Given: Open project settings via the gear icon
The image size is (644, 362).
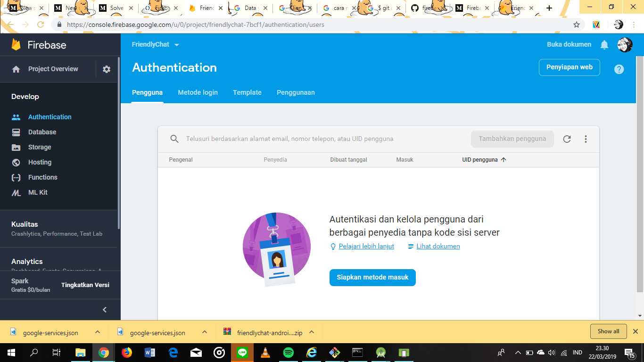Looking at the screenshot, I should pos(106,69).
